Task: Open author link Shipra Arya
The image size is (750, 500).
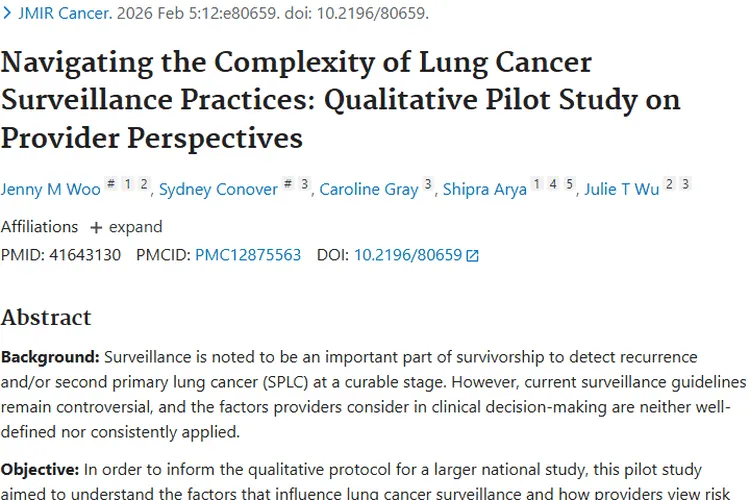Action: [x=484, y=189]
